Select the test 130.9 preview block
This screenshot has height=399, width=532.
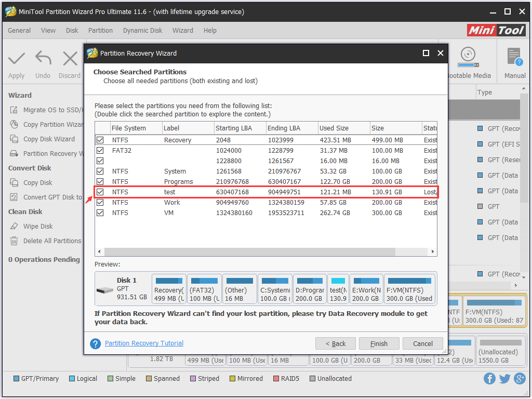pos(338,289)
